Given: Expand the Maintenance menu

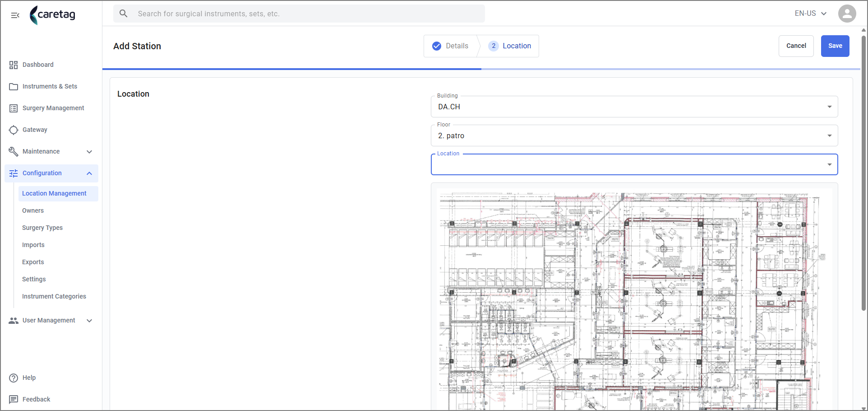Looking at the screenshot, I should (x=51, y=152).
